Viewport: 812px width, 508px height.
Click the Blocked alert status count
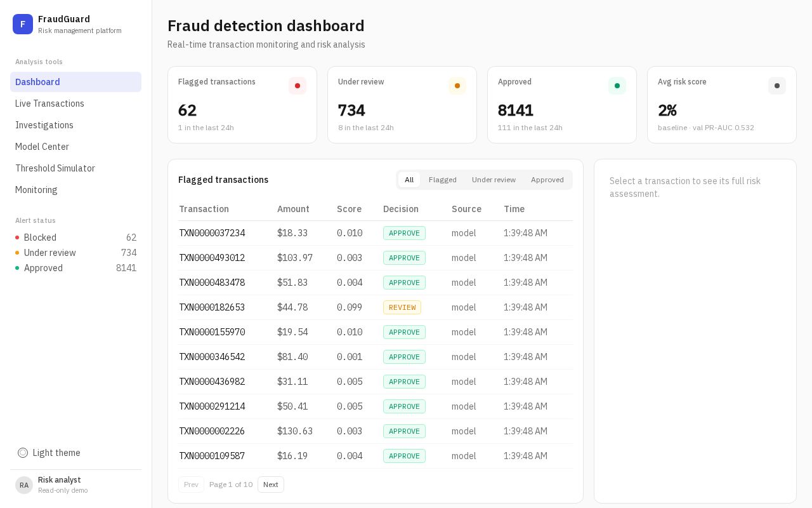click(131, 237)
